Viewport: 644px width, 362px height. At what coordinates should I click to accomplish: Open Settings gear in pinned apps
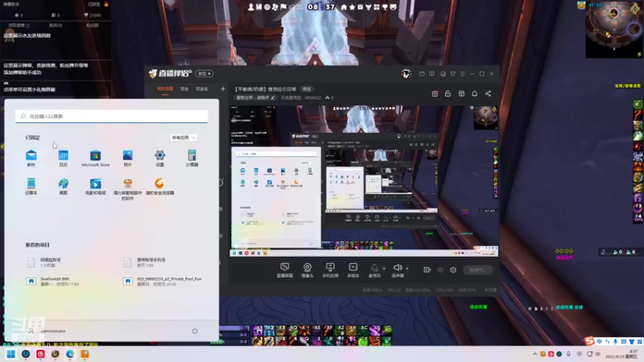coord(159,158)
